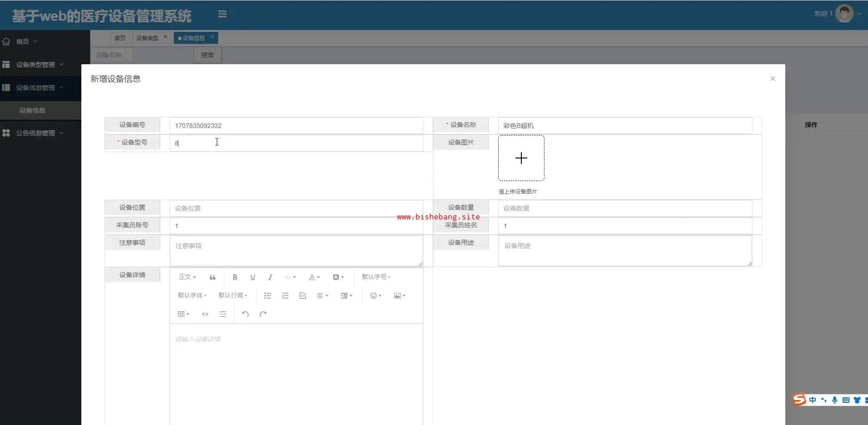The width and height of the screenshot is (868, 425).
Task: Insert a to-do checklist in editor
Action: point(303,296)
